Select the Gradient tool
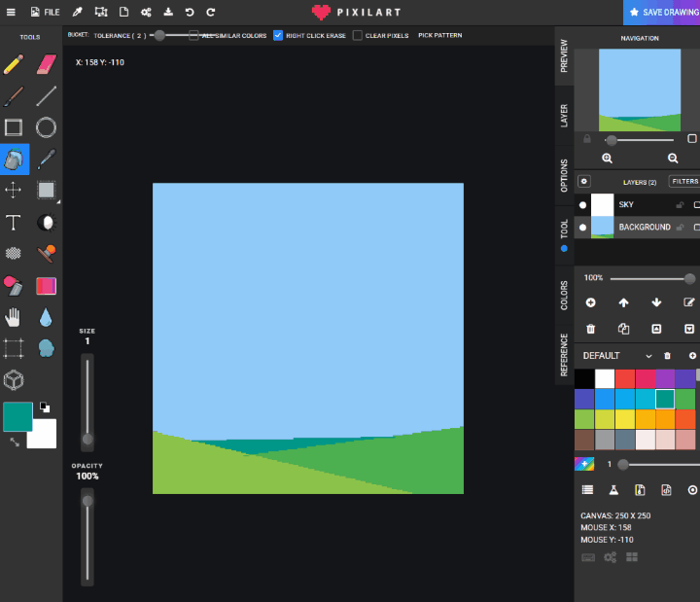This screenshot has width=700, height=602. coord(46,286)
